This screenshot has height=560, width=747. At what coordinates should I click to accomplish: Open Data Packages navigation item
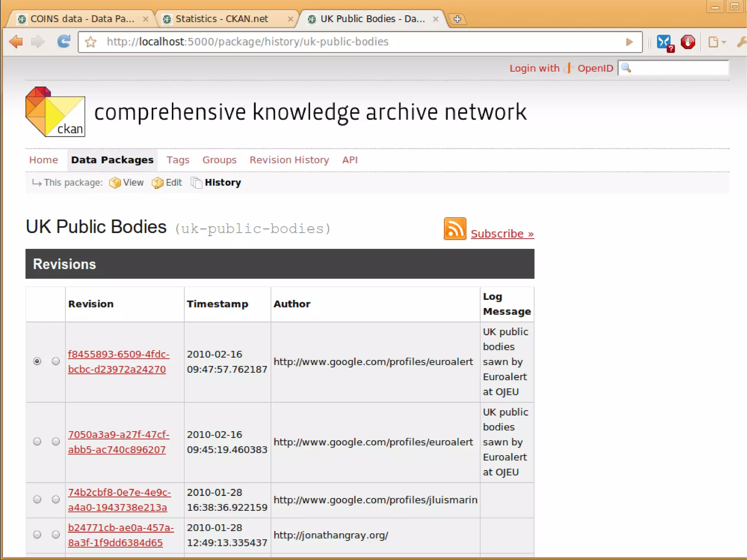pyautogui.click(x=112, y=160)
